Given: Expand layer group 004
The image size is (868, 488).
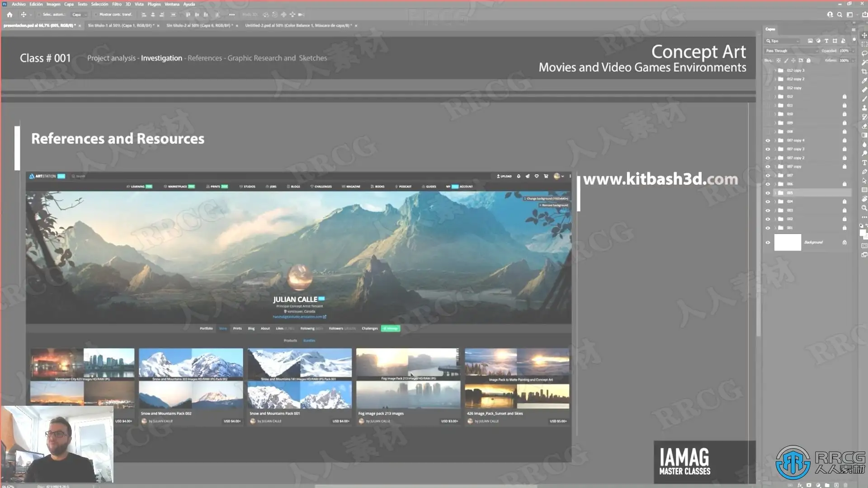Looking at the screenshot, I should point(775,202).
